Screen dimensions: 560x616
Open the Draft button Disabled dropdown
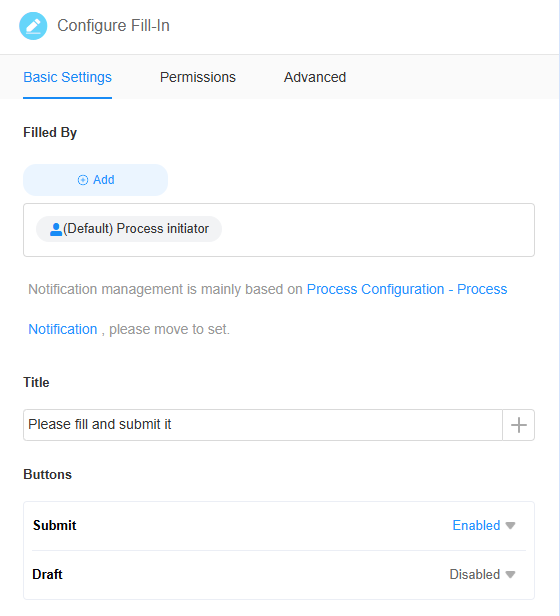[x=482, y=575]
